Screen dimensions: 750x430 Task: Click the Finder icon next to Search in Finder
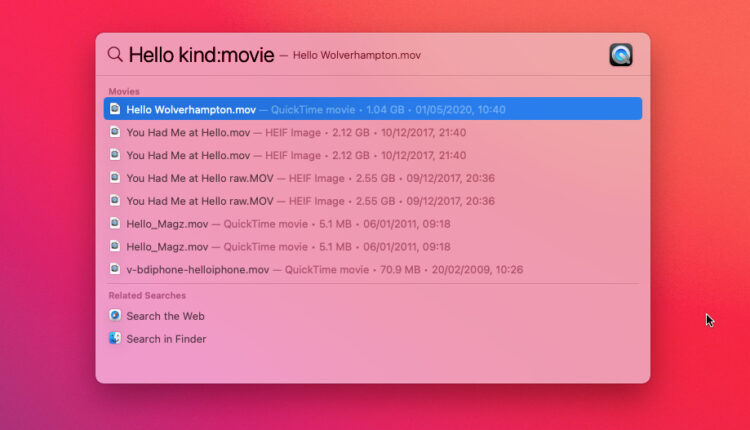point(115,338)
